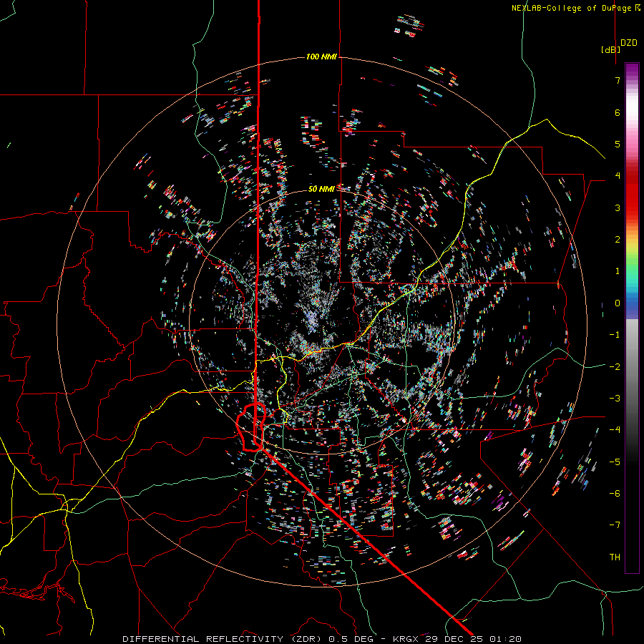
Task: Click the 50 NMI range ring label
Action: coord(321,189)
